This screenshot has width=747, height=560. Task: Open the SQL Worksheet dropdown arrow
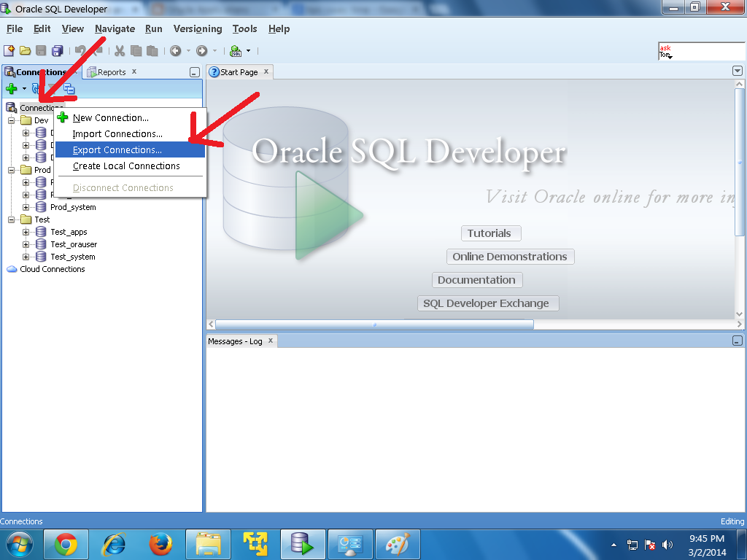click(x=248, y=50)
